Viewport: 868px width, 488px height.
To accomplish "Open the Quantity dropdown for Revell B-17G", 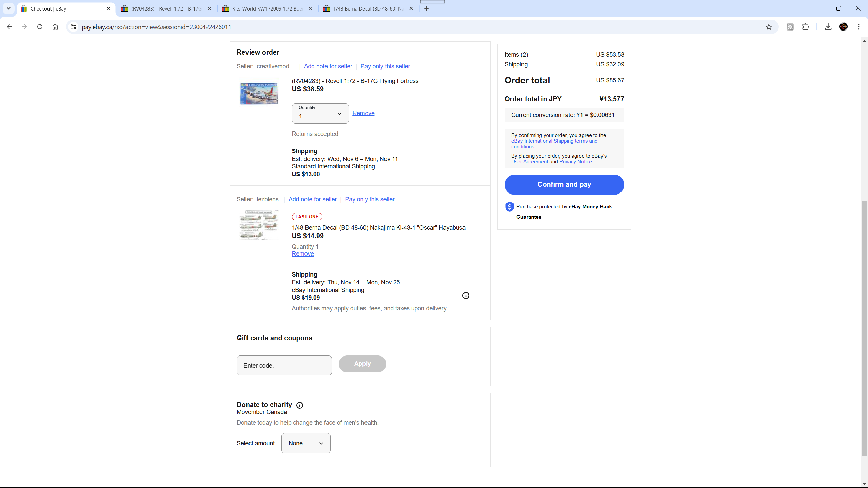I will click(320, 114).
